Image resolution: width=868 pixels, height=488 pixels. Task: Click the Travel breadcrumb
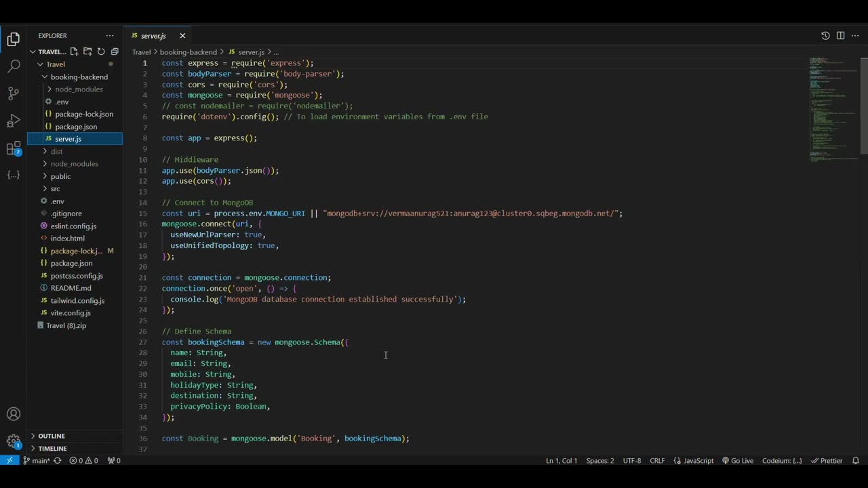141,52
